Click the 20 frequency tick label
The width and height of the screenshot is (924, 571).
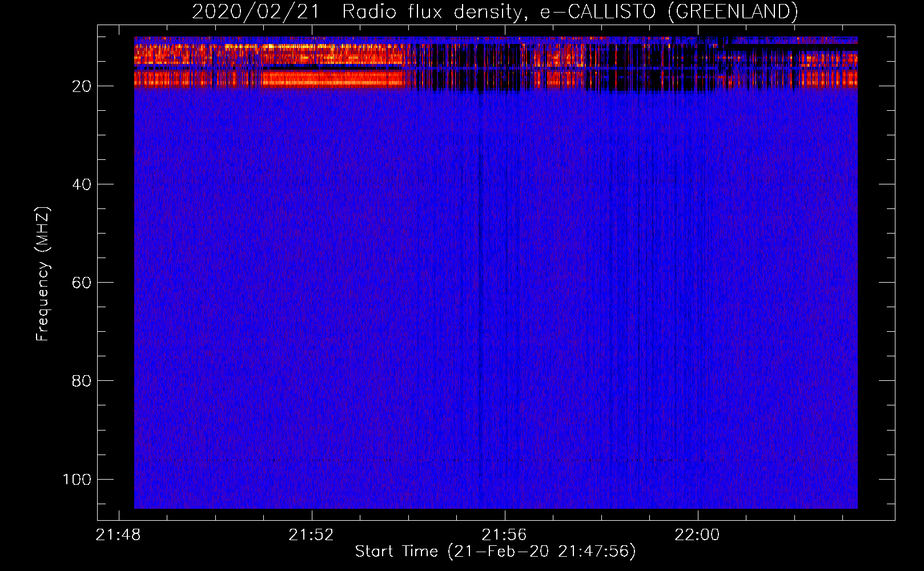82,86
